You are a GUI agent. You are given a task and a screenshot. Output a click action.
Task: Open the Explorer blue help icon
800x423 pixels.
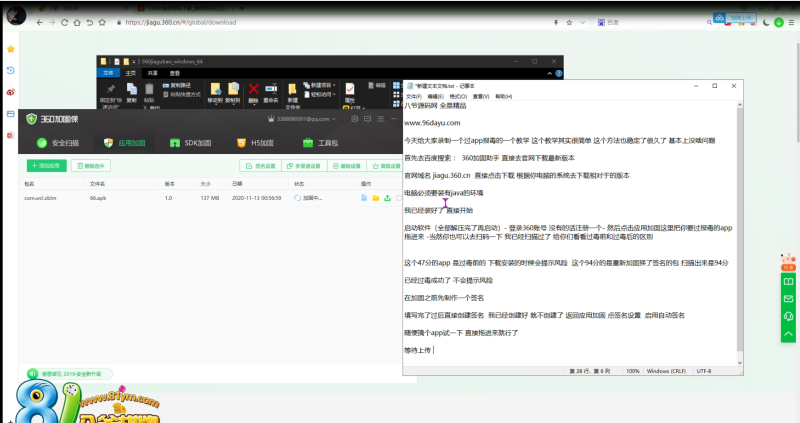pyautogui.click(x=559, y=73)
